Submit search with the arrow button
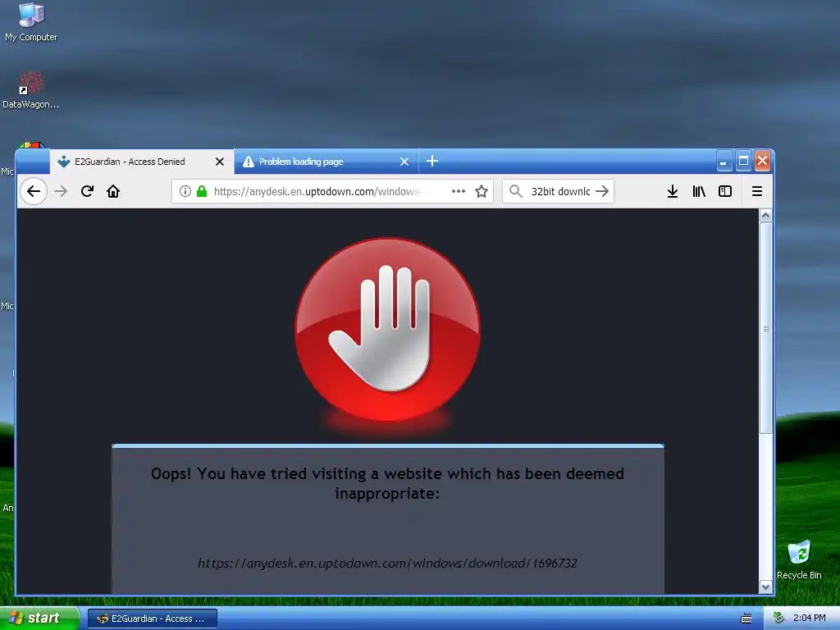The width and height of the screenshot is (840, 630). [602, 191]
